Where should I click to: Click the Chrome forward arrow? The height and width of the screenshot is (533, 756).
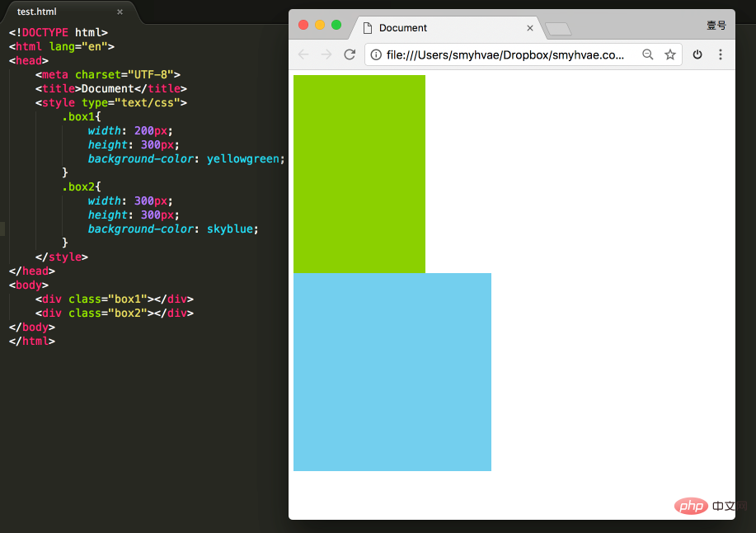[x=326, y=54]
